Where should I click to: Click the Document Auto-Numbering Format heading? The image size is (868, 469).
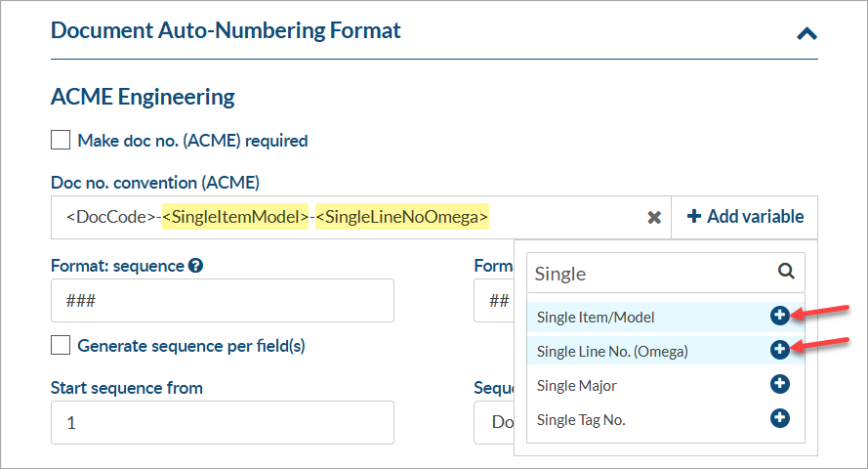click(226, 30)
